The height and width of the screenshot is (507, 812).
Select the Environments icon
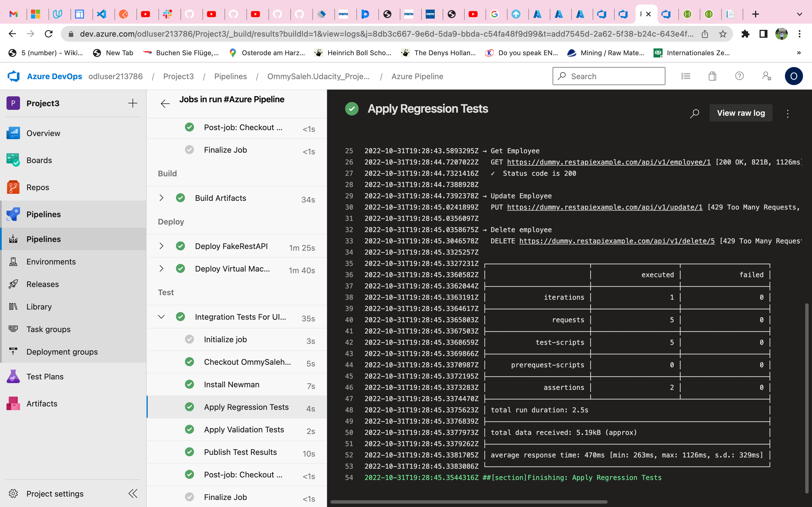[13, 262]
